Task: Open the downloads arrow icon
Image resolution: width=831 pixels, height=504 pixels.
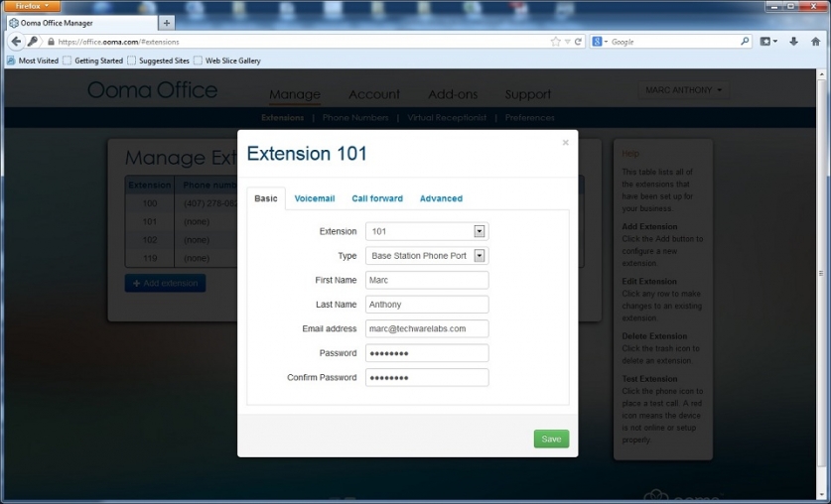Action: pos(793,42)
